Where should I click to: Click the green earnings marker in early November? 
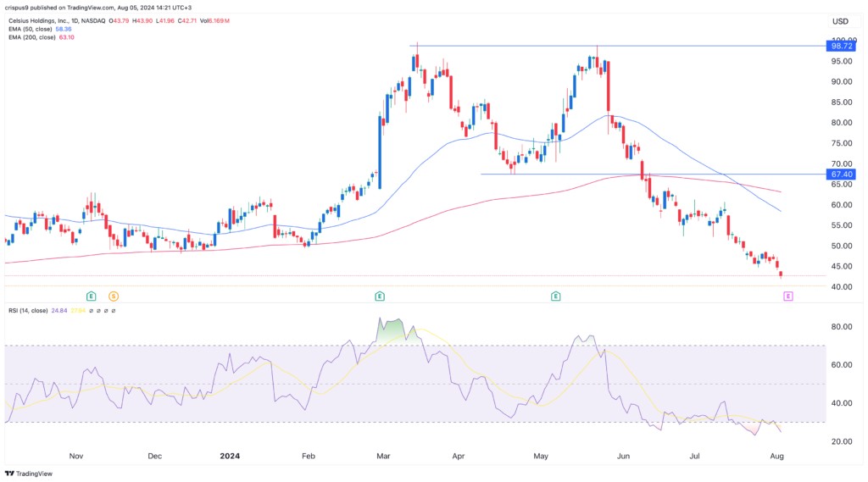tap(91, 296)
